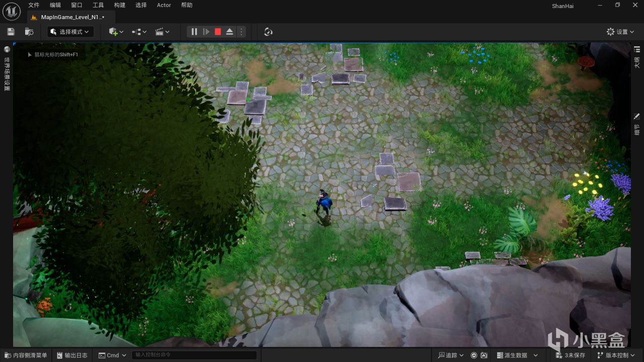The width and height of the screenshot is (644, 362).
Task: Click the ShanHai project name label
Action: point(562,6)
